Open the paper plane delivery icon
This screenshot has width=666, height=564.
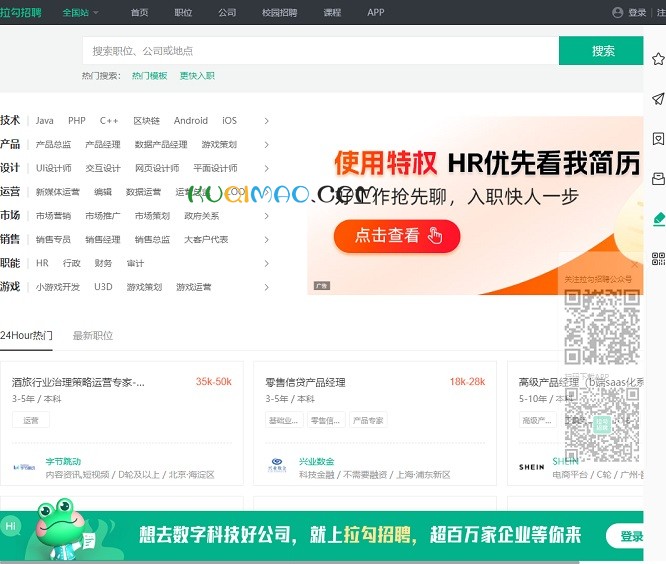[x=658, y=99]
